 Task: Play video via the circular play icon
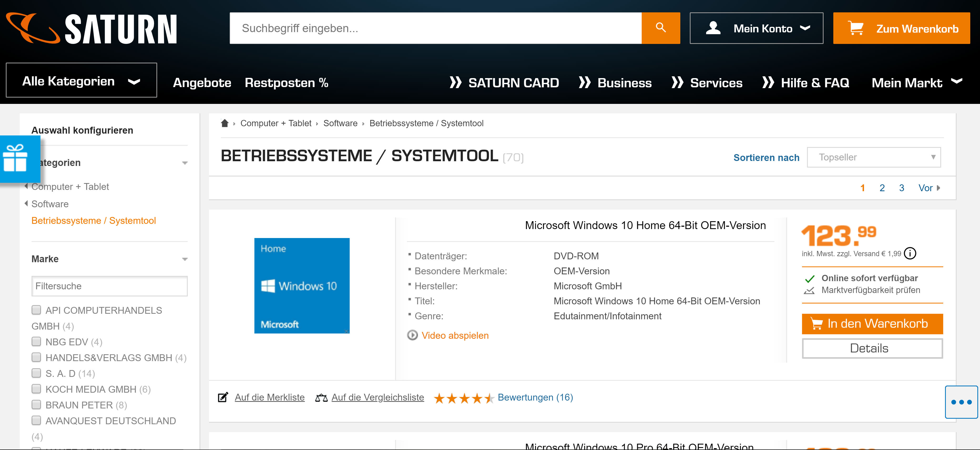click(412, 335)
